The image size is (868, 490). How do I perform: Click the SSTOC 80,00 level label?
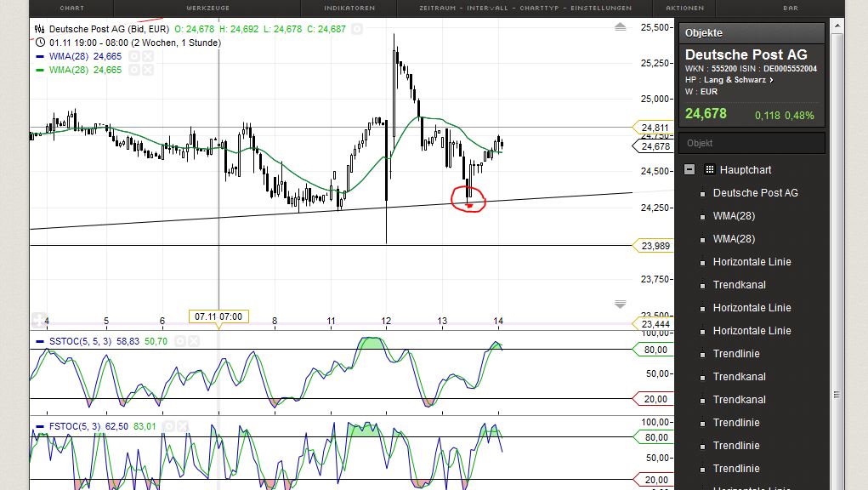click(x=655, y=350)
